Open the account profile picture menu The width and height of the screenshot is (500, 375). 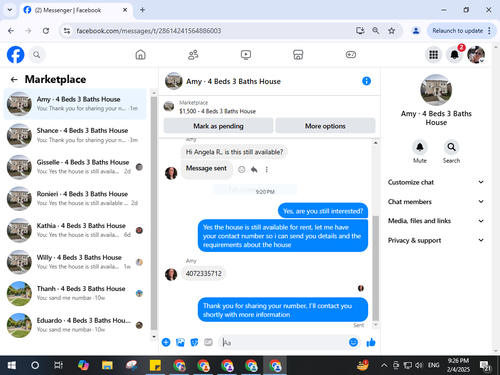(x=476, y=55)
